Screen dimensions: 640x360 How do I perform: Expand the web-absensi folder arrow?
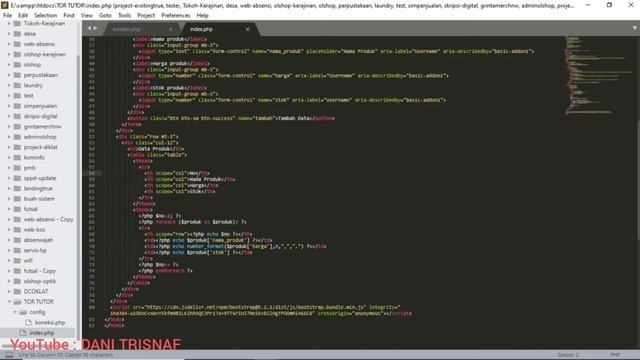click(x=9, y=44)
